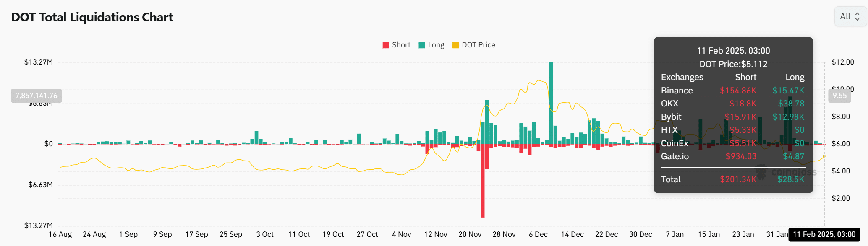Open the All time range selector

point(846,16)
